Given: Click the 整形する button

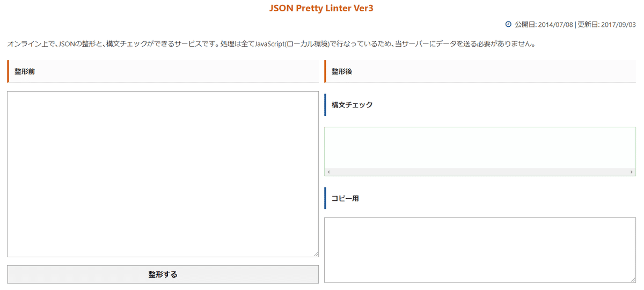Looking at the screenshot, I should [x=163, y=274].
